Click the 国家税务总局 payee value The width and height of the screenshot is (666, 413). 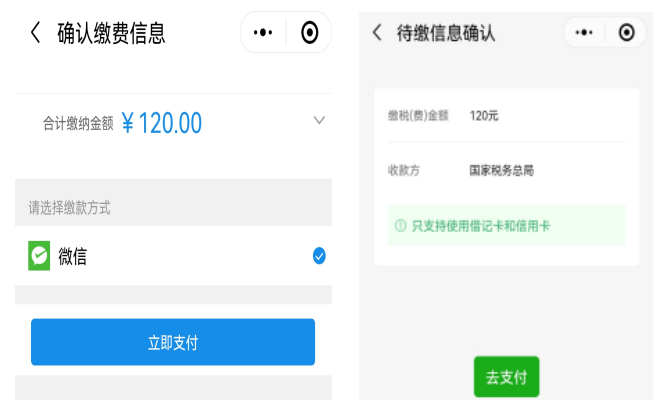tap(502, 170)
